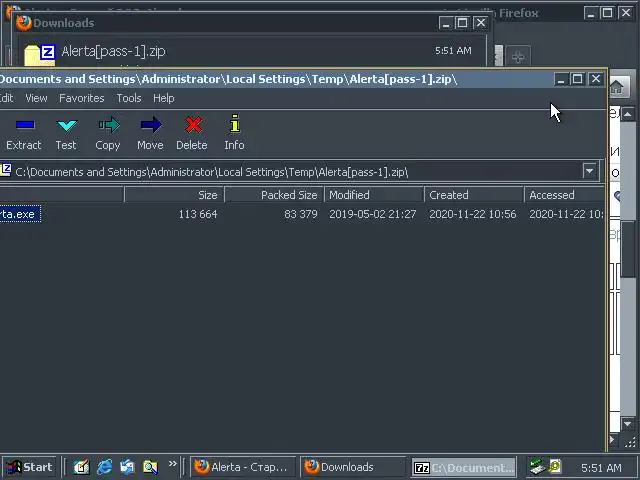This screenshot has height=480, width=640.
Task: Click the address path input field
Action: coord(298,171)
